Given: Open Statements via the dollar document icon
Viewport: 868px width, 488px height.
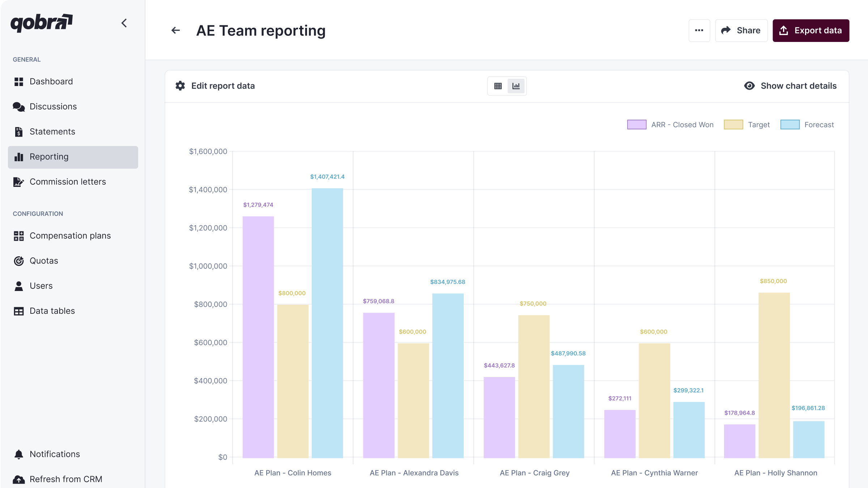Looking at the screenshot, I should pos(19,131).
